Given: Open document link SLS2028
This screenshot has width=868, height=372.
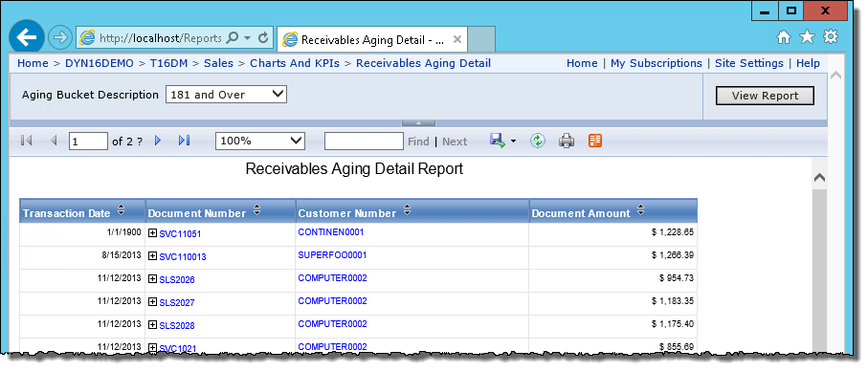Looking at the screenshot, I should 177,325.
